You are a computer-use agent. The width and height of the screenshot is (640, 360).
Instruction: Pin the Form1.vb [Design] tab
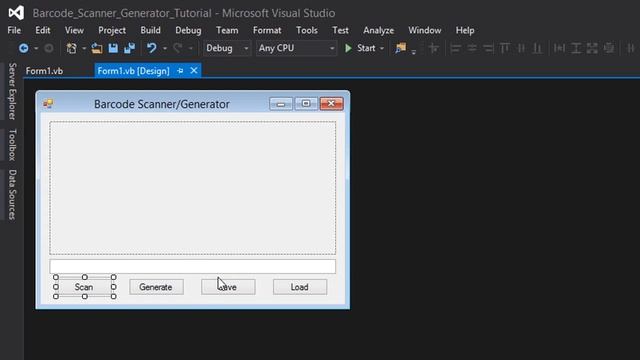[x=180, y=71]
